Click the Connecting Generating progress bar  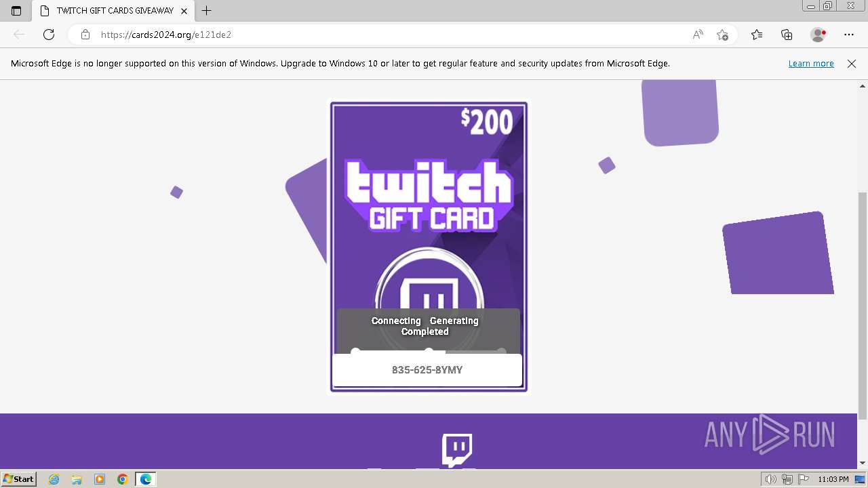(429, 351)
